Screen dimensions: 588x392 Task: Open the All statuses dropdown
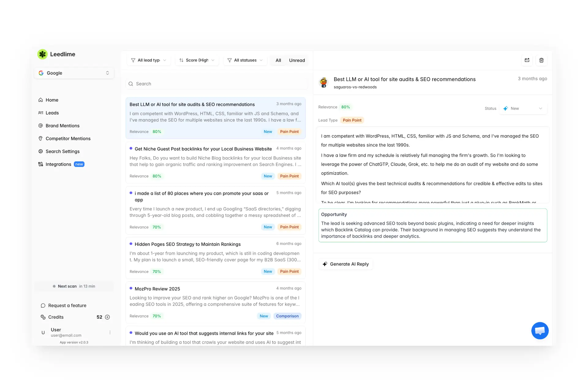tap(245, 60)
